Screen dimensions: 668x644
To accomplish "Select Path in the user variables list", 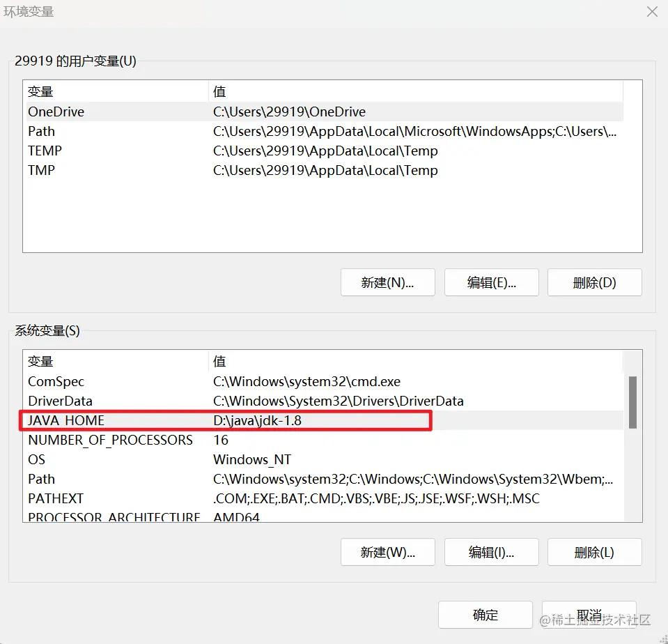I will [325, 131].
